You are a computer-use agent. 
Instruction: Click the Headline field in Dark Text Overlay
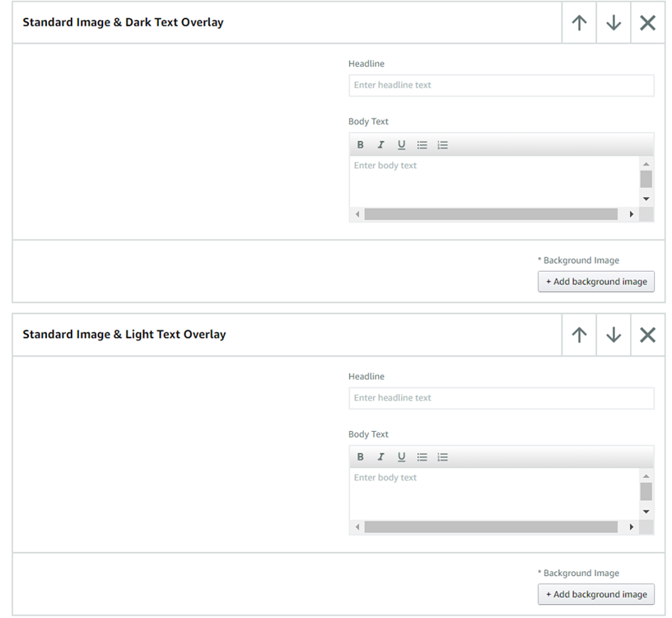[501, 85]
